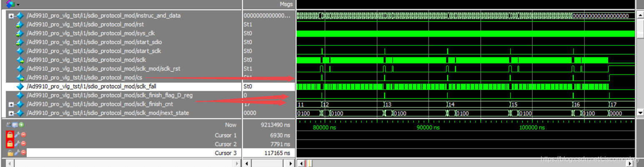This screenshot has height=167, width=644.
Task: Click the signal icon beside sdio_protocol_mod/sclk
Action: (x=19, y=60)
